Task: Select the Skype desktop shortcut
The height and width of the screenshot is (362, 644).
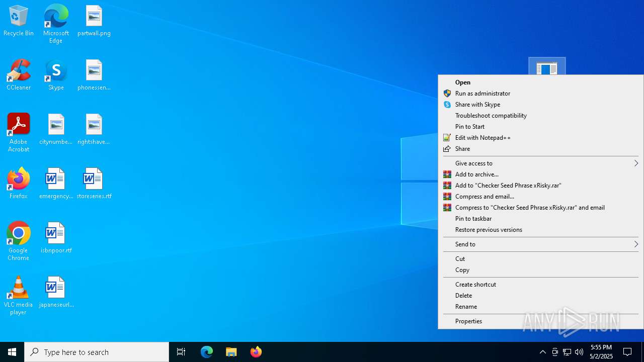Action: click(56, 75)
